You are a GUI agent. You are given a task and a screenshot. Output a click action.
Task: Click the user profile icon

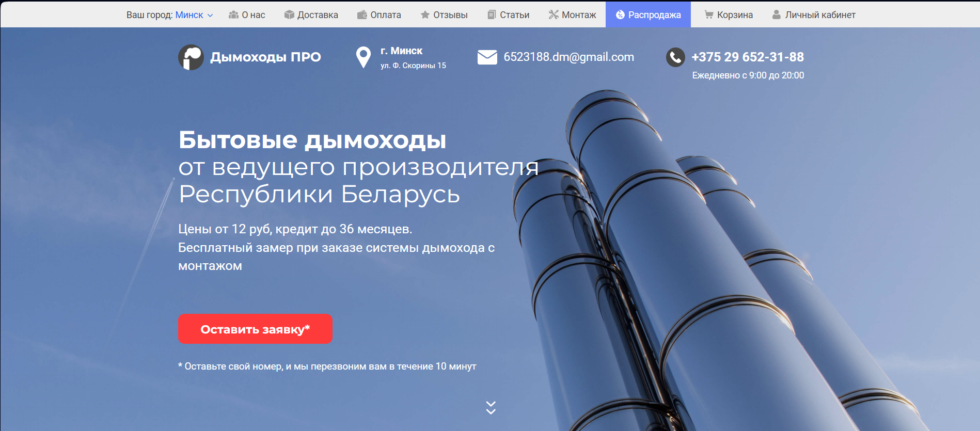[776, 15]
